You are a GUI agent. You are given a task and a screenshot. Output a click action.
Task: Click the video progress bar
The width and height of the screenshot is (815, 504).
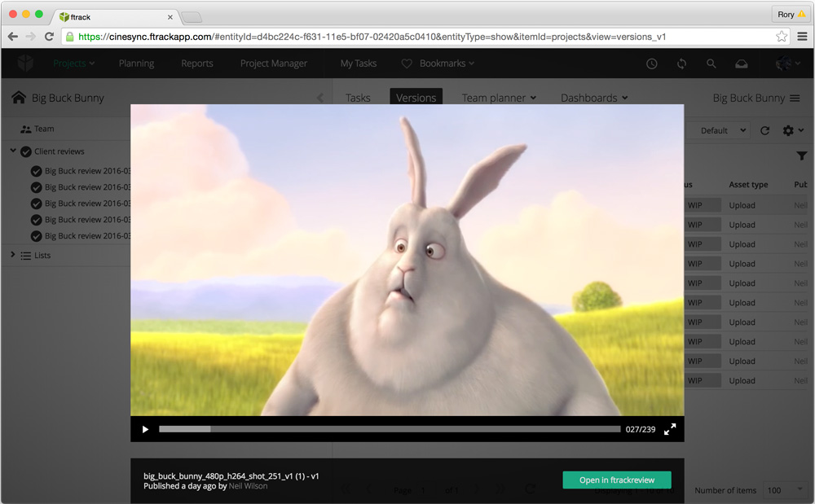(x=390, y=429)
